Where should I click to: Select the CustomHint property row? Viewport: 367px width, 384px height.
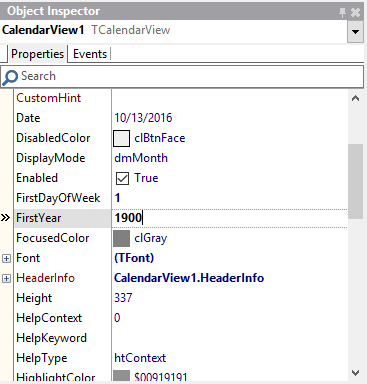(x=180, y=98)
